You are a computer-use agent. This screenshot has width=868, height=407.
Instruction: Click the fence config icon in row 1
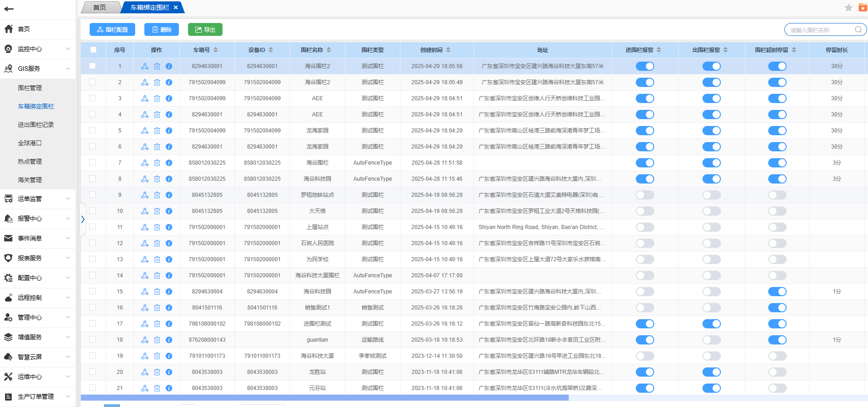(x=144, y=66)
